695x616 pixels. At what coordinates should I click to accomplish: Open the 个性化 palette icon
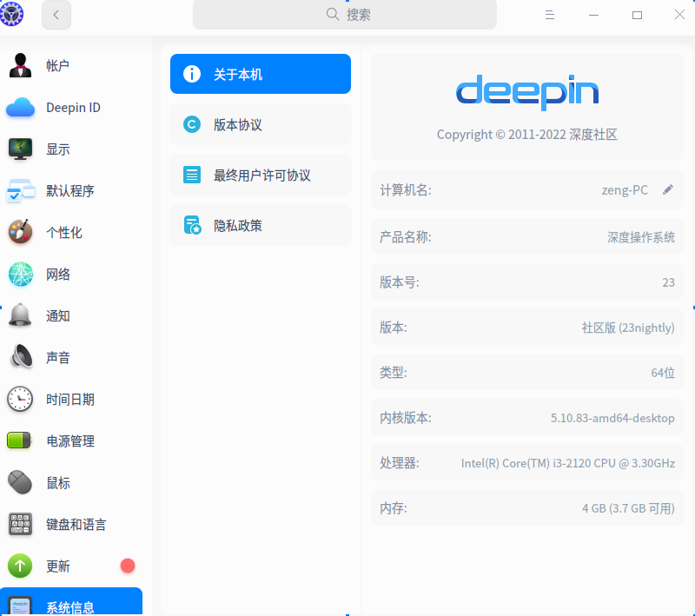click(x=20, y=232)
